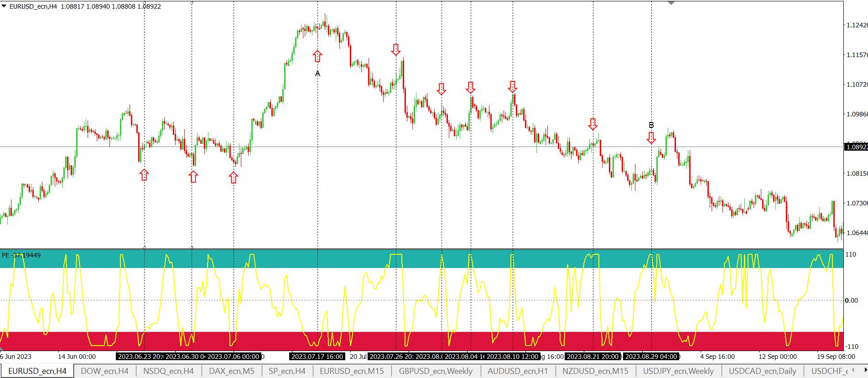
Task: Click the 1.06440 price scale label
Action: [x=857, y=232]
